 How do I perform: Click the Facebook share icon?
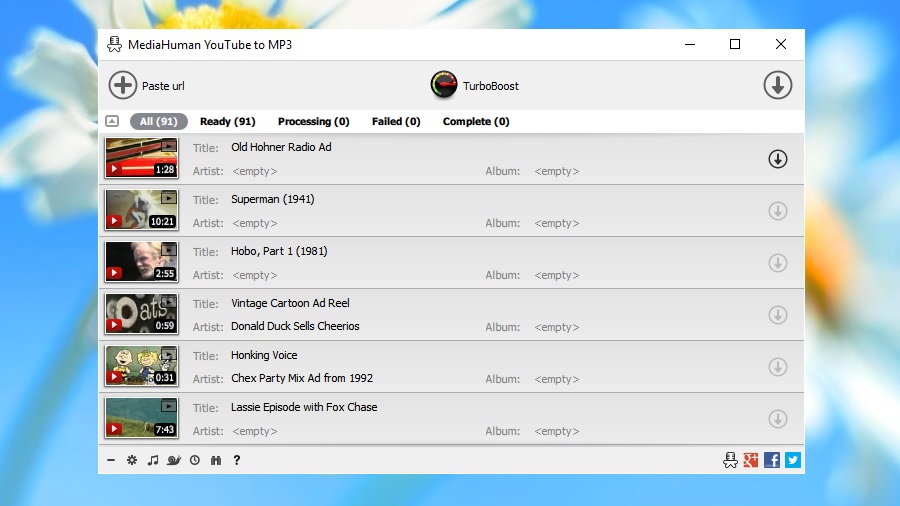772,460
